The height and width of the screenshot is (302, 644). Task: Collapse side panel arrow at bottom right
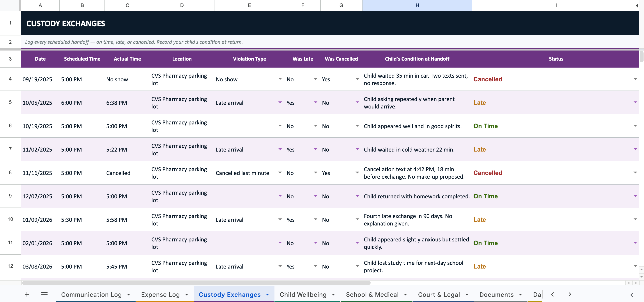(x=632, y=295)
